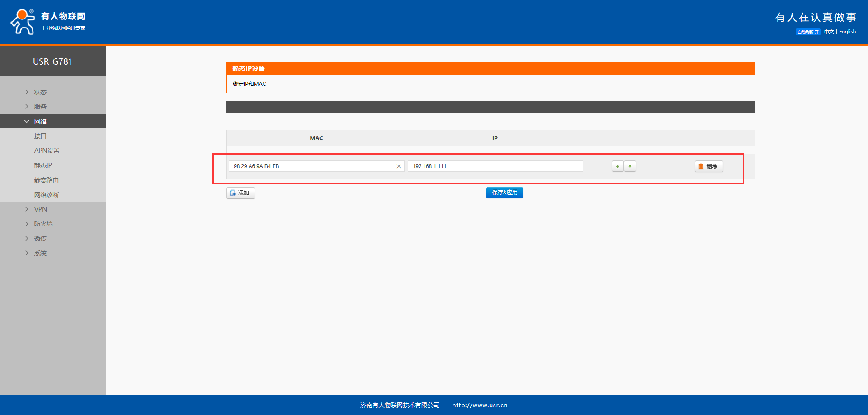Click the 保存&应用 save and apply button
The image size is (868, 415).
[505, 193]
